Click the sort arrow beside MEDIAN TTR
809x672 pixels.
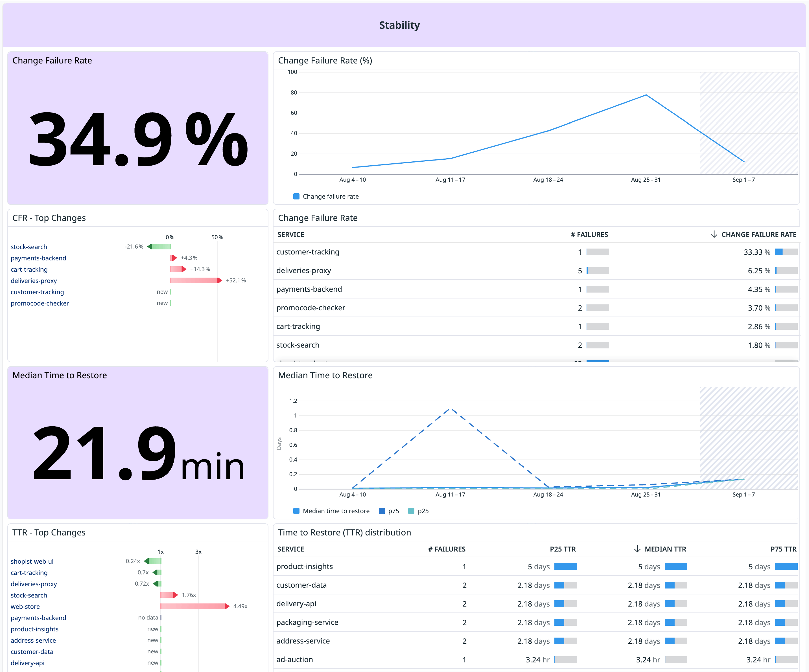637,549
